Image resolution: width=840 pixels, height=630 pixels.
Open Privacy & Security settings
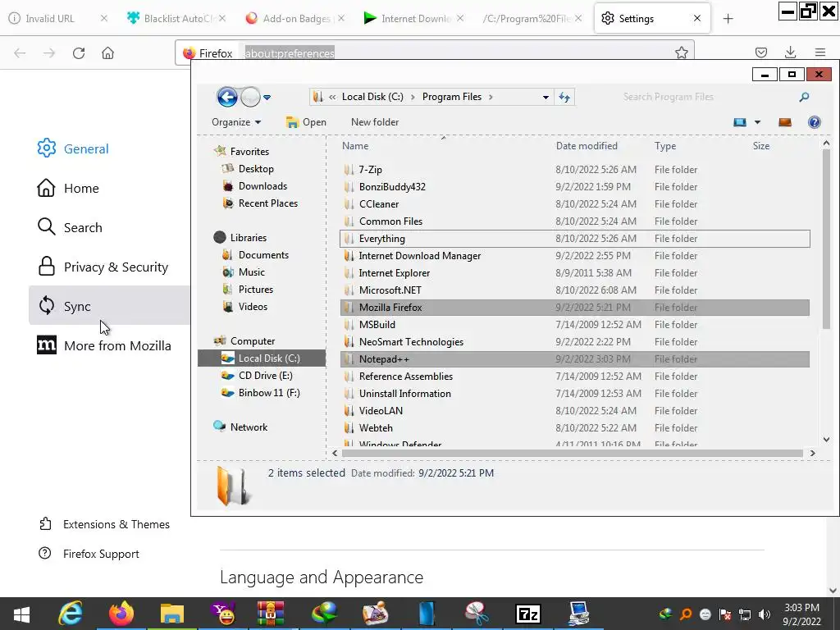(103, 267)
